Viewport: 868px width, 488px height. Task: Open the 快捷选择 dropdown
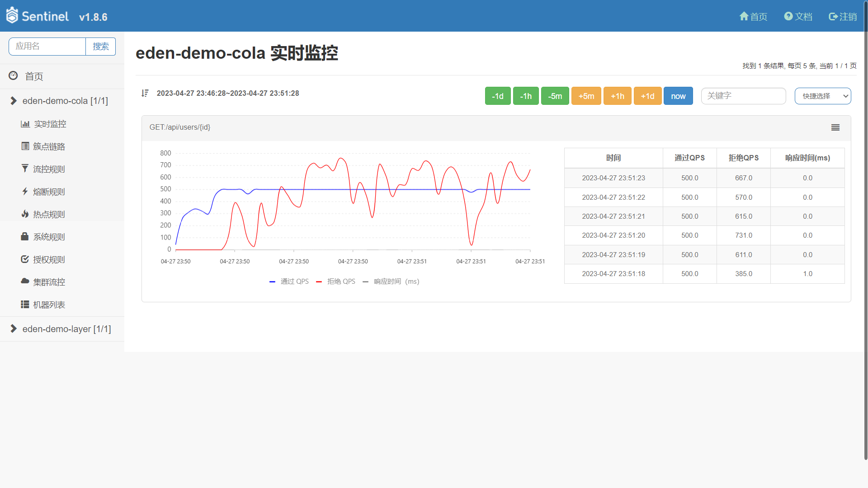coord(822,96)
